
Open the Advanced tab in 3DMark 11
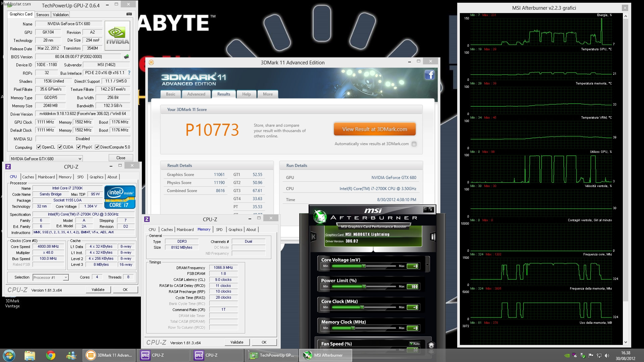click(196, 94)
